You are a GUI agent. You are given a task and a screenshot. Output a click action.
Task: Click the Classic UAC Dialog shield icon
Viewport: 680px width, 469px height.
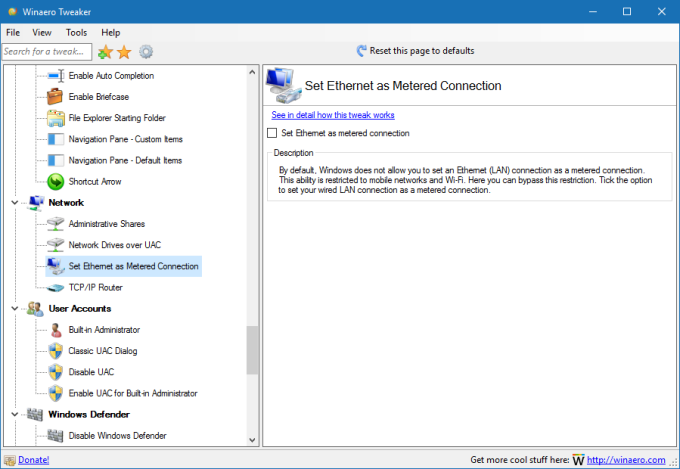coord(56,351)
